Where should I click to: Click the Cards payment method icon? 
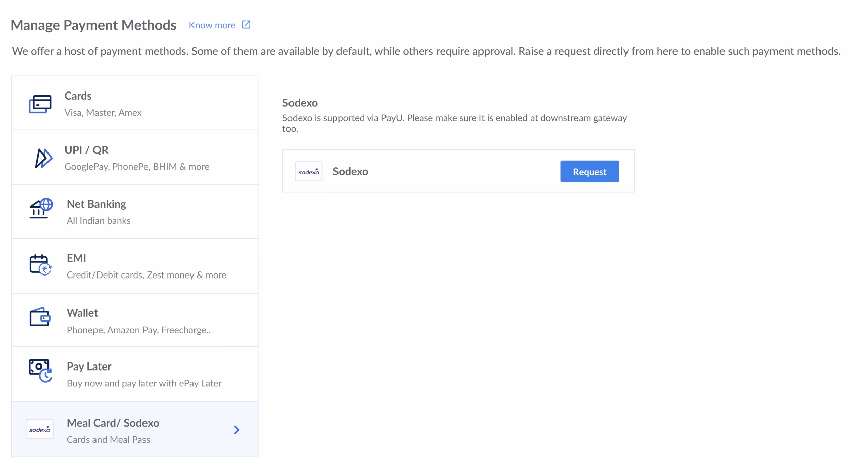(x=40, y=104)
